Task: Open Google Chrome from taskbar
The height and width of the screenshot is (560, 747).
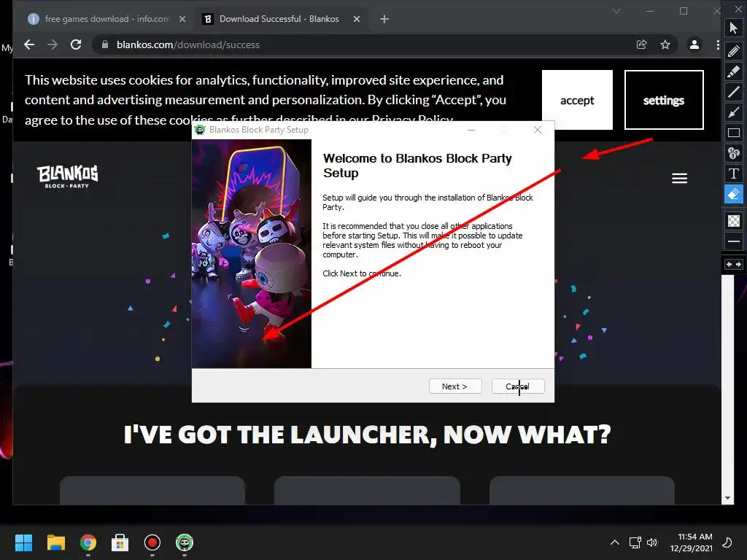Action: pyautogui.click(x=88, y=542)
